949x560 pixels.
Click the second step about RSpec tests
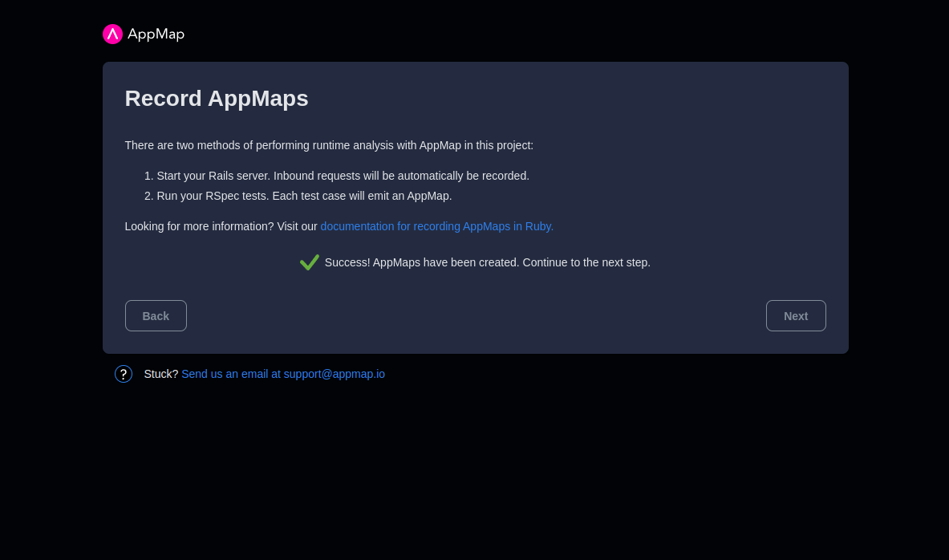[x=303, y=195]
